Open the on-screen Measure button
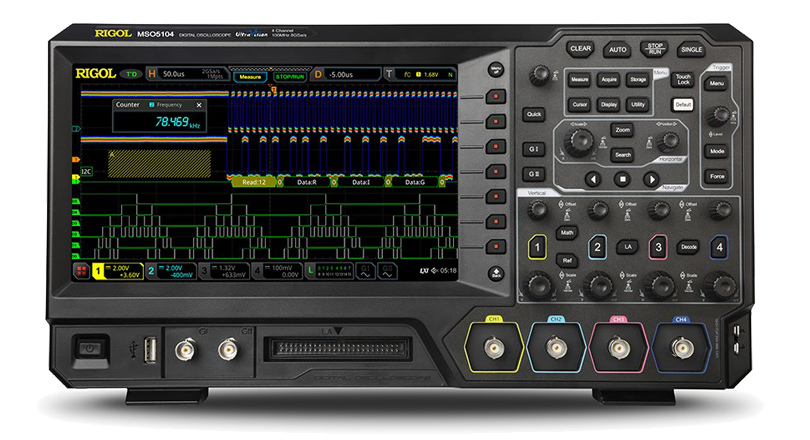This screenshot has height=440, width=810. [x=250, y=77]
